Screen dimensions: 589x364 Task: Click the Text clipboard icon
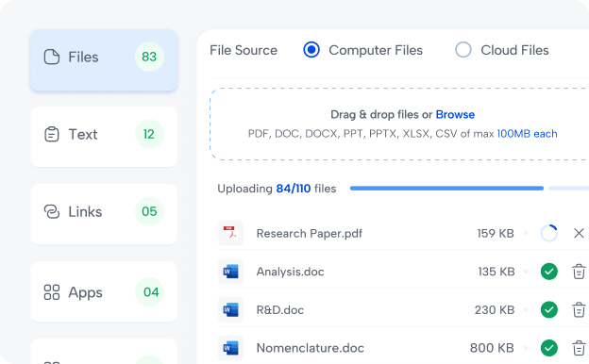click(x=52, y=134)
